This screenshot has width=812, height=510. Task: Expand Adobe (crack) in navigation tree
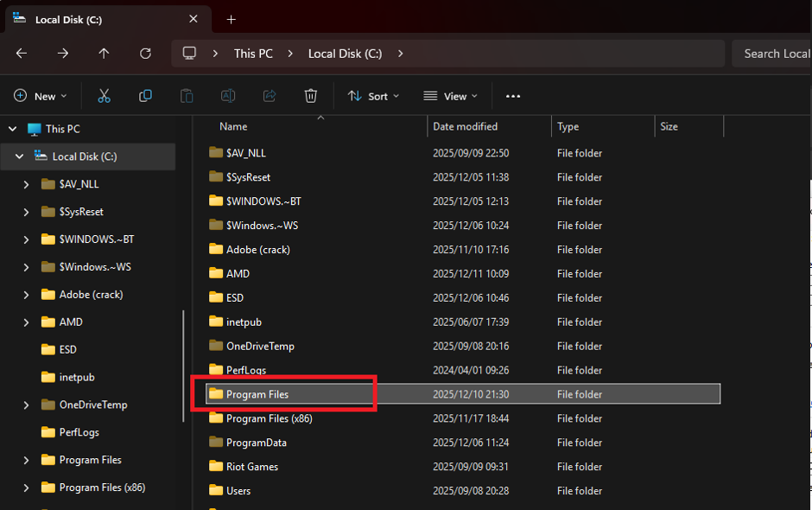coord(26,295)
